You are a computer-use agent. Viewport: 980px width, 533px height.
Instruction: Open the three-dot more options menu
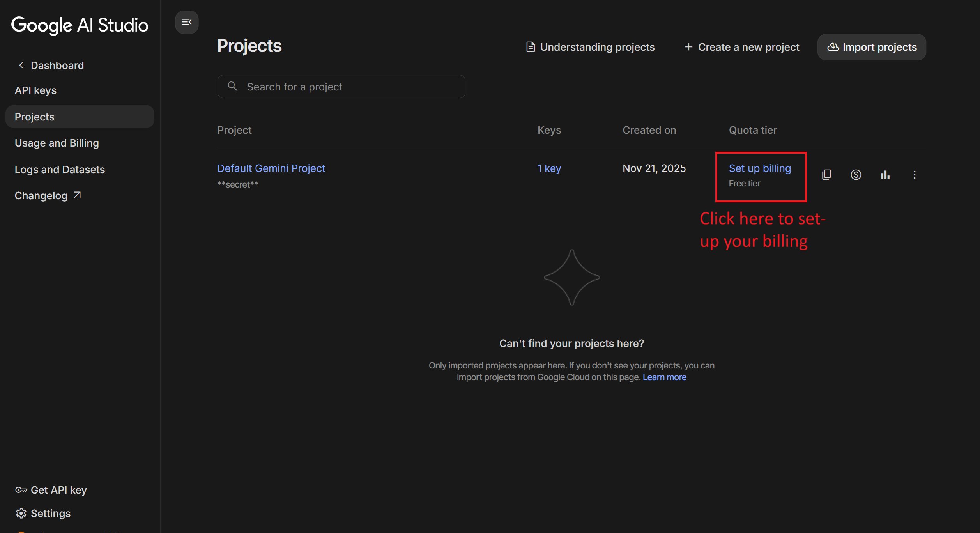coord(914,175)
